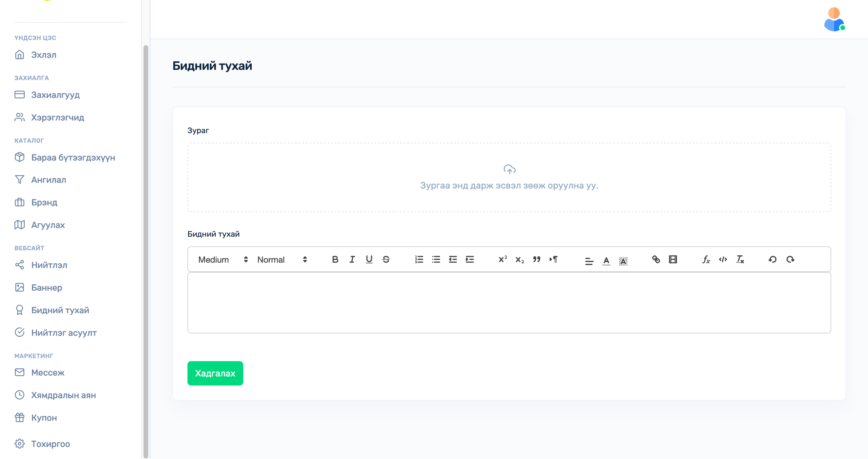Click the Хадгалах save button

tap(215, 373)
